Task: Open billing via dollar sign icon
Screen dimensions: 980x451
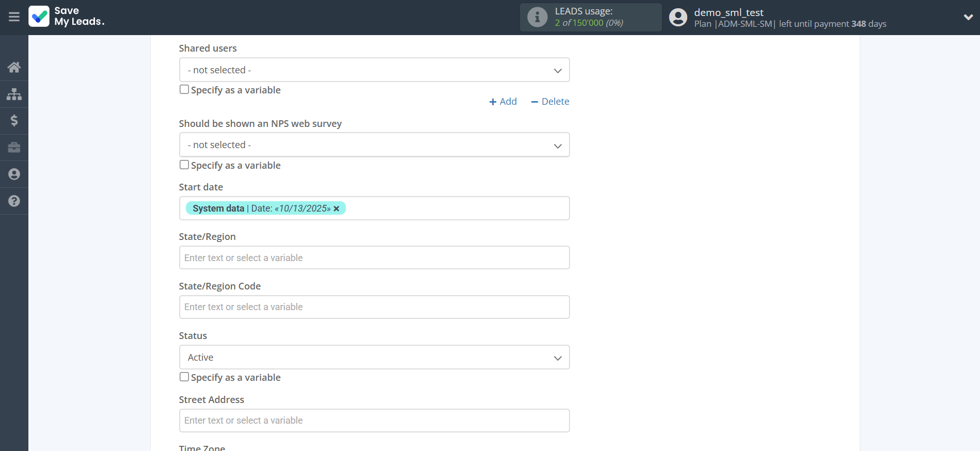Action: coord(14,121)
